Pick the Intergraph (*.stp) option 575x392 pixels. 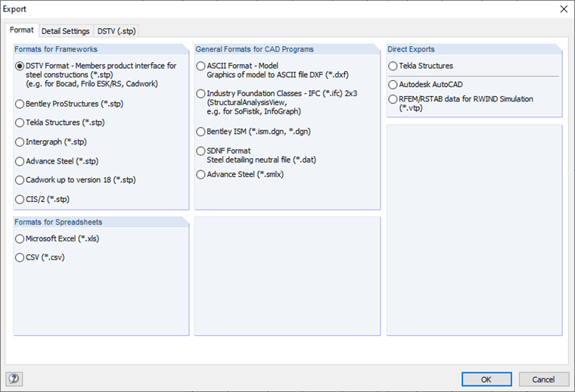pyautogui.click(x=20, y=142)
